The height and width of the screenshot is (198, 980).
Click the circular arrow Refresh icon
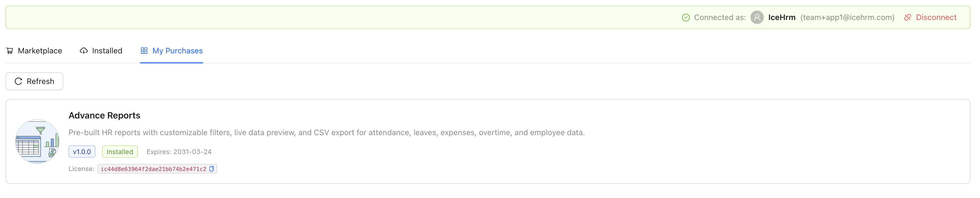(x=18, y=81)
